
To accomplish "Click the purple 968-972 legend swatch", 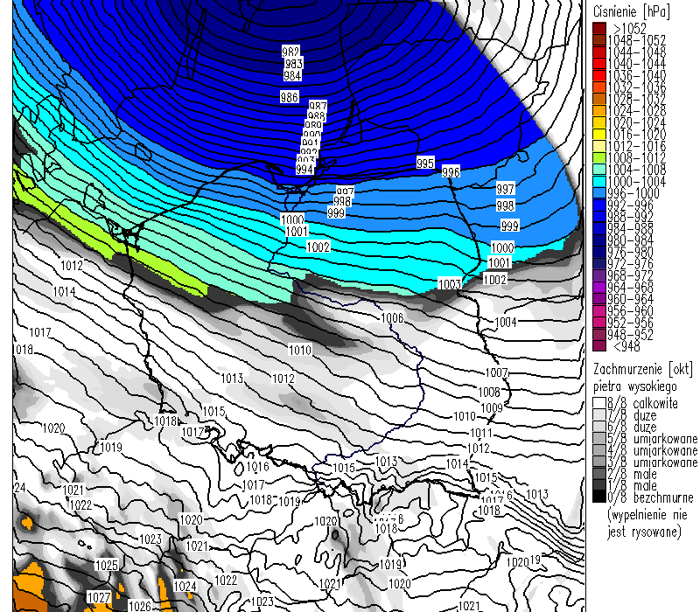I will point(599,275).
